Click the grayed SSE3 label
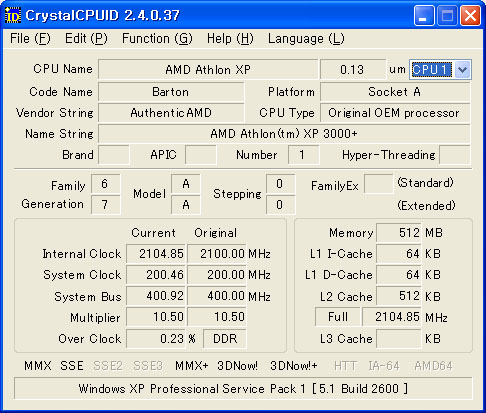This screenshot has width=486, height=413. pyautogui.click(x=148, y=366)
